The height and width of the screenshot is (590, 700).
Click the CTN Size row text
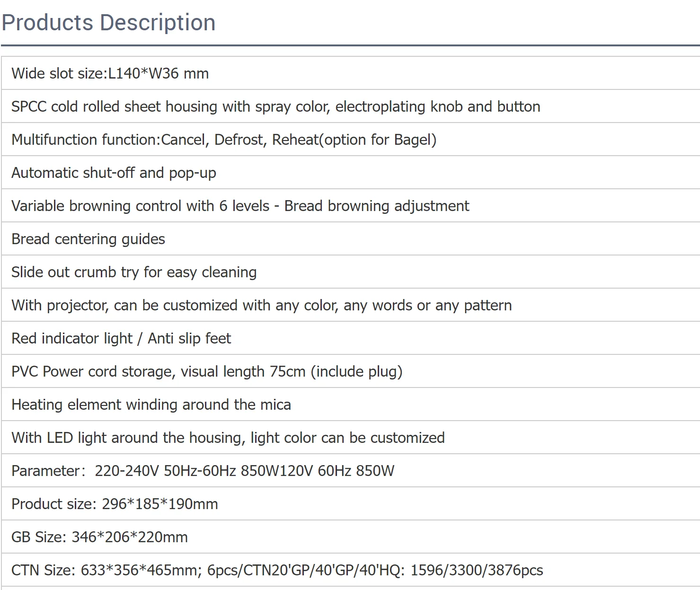coord(277,570)
